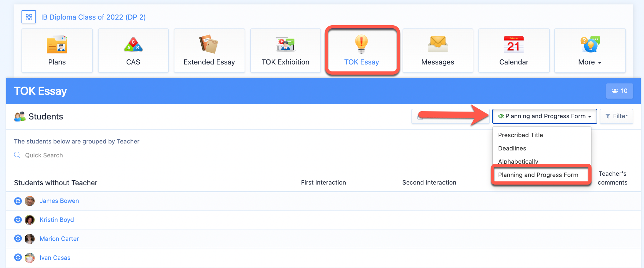The width and height of the screenshot is (644, 268).
Task: Open Kristin Boyd's student page
Action: click(x=57, y=220)
